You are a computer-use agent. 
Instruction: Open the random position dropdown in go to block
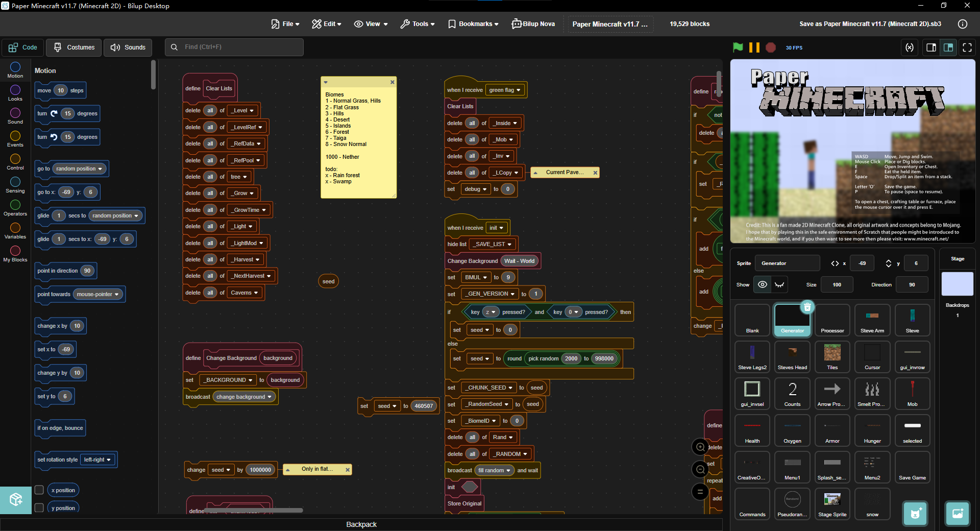79,168
